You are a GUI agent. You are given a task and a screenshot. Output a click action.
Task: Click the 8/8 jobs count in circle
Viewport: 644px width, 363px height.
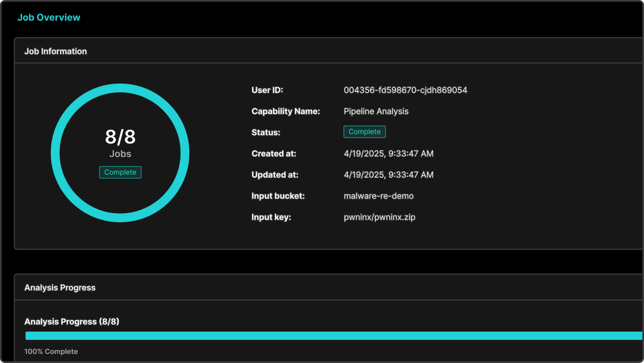pyautogui.click(x=120, y=137)
